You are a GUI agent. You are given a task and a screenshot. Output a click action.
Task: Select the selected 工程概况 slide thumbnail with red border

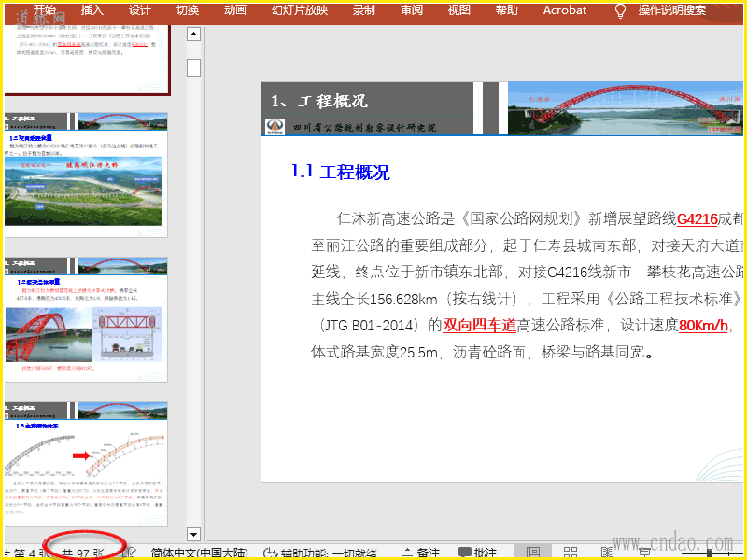(x=87, y=60)
